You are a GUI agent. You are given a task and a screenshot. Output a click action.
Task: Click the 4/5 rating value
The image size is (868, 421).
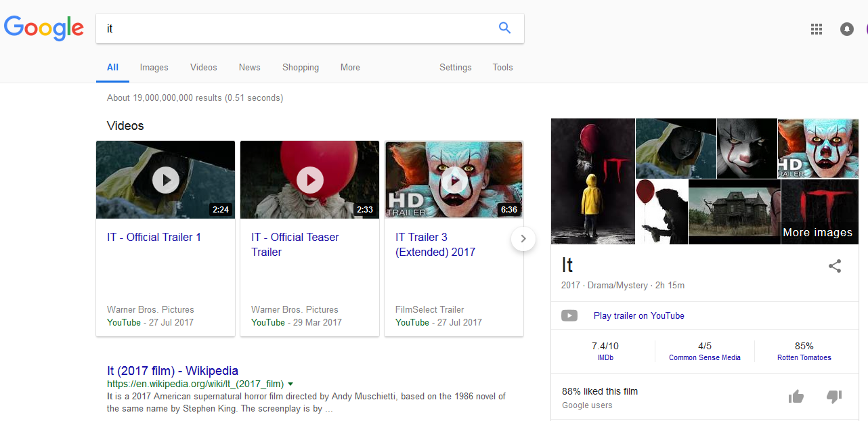click(x=705, y=346)
